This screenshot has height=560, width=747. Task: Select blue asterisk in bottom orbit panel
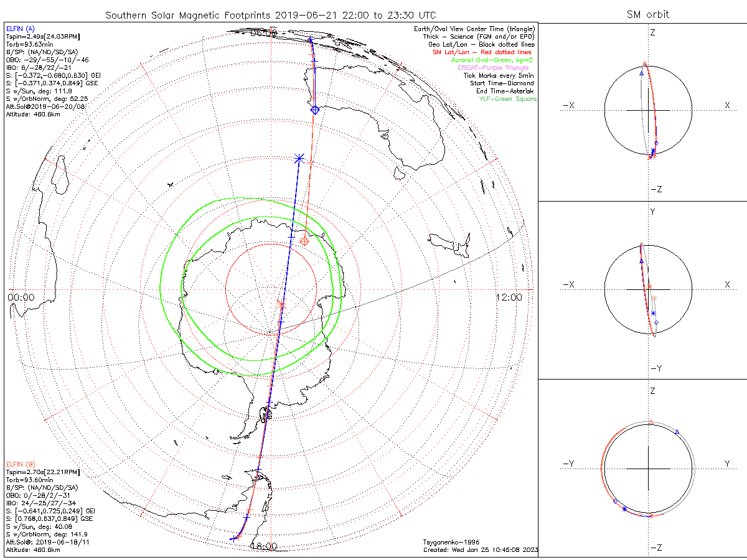tap(624, 509)
